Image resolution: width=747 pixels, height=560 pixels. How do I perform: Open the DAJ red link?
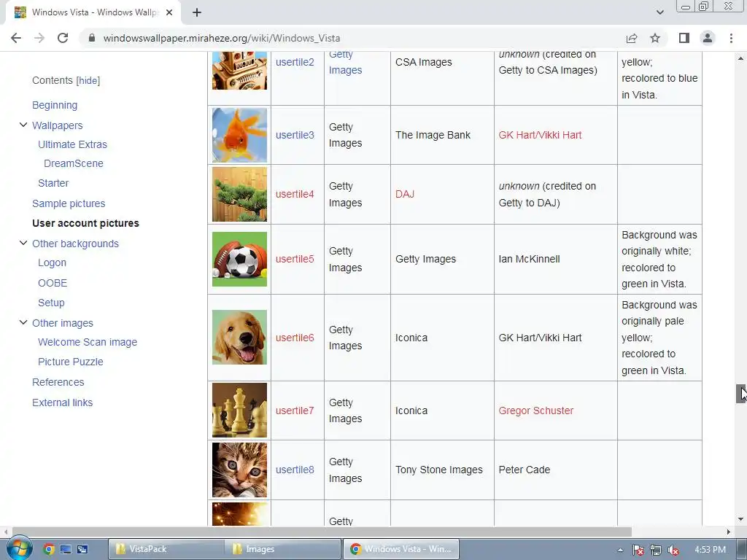click(405, 194)
